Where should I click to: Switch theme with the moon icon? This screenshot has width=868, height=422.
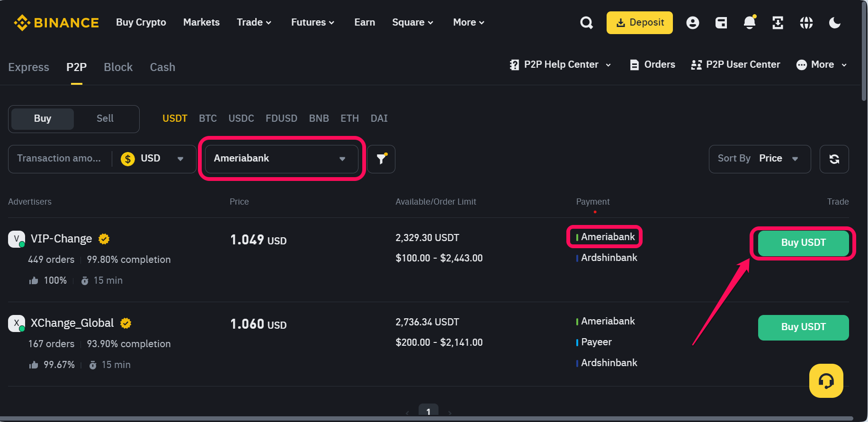click(835, 23)
